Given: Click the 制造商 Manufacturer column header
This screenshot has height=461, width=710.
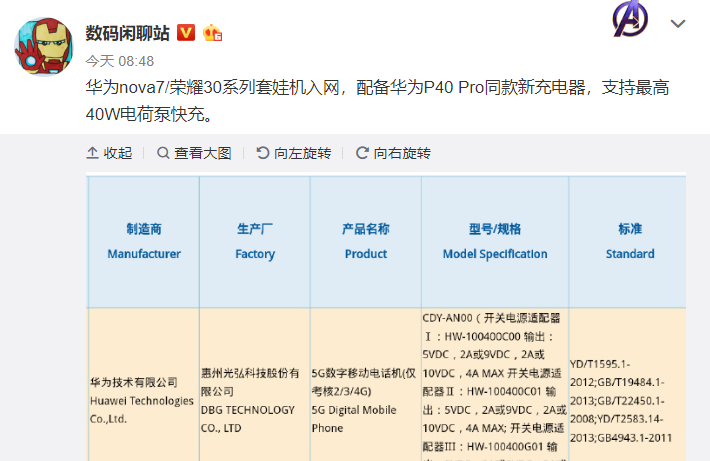Looking at the screenshot, I should point(144,242).
